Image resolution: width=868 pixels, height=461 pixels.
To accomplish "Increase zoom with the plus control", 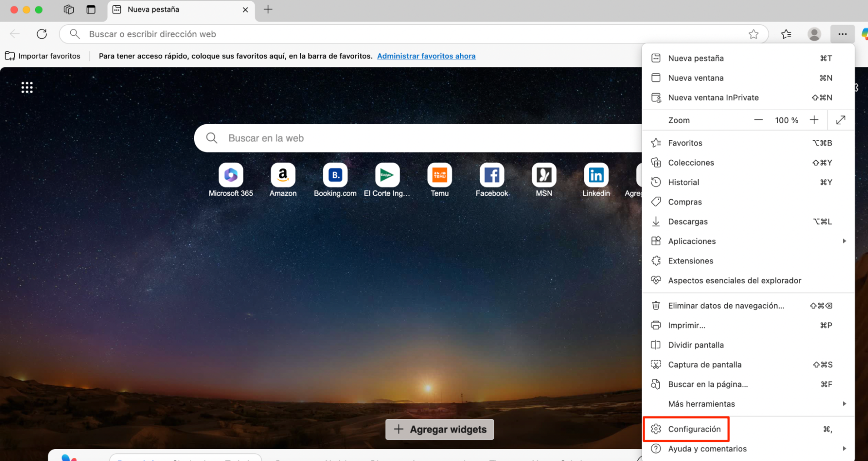I will point(814,120).
